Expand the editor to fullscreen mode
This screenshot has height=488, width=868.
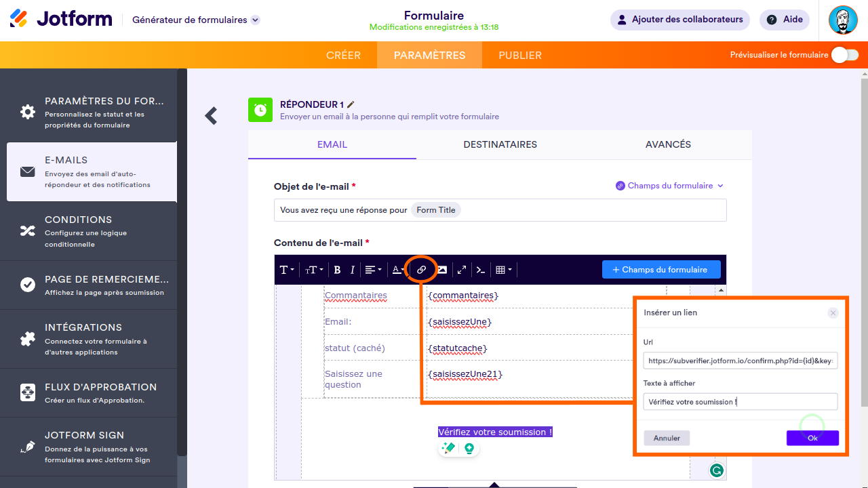pos(462,269)
